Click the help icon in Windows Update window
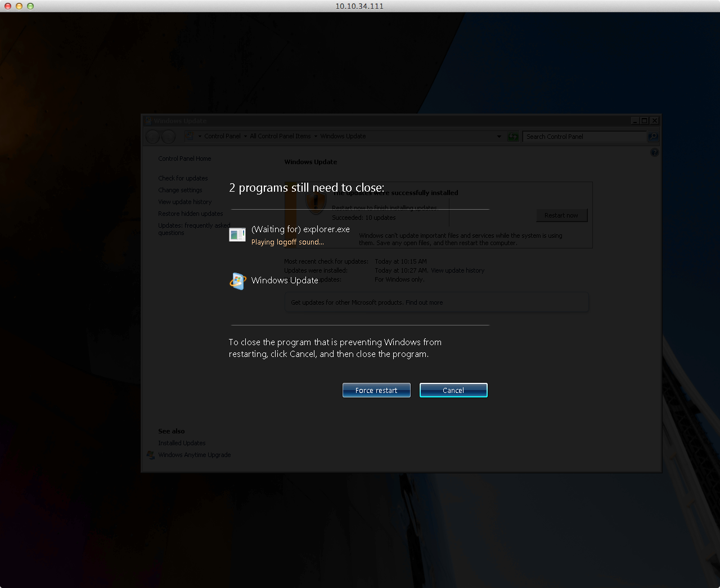This screenshot has height=588, width=720. 654,152
